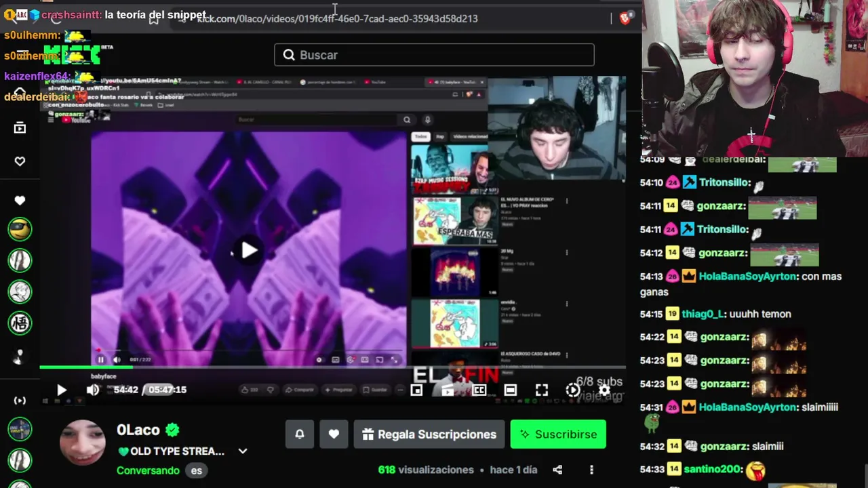Jump to chat timestamp 54:32
868x488 pixels.
[x=651, y=447]
